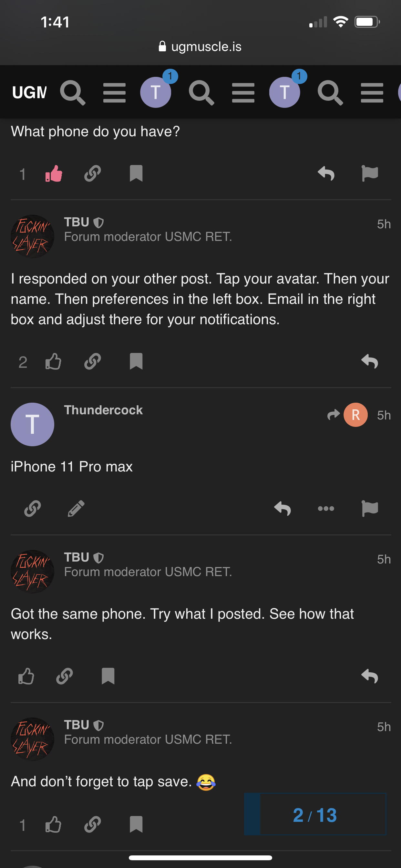Screen dimensions: 401x868
Task: Tap the ugmuscle.is address bar
Action: (200, 46)
